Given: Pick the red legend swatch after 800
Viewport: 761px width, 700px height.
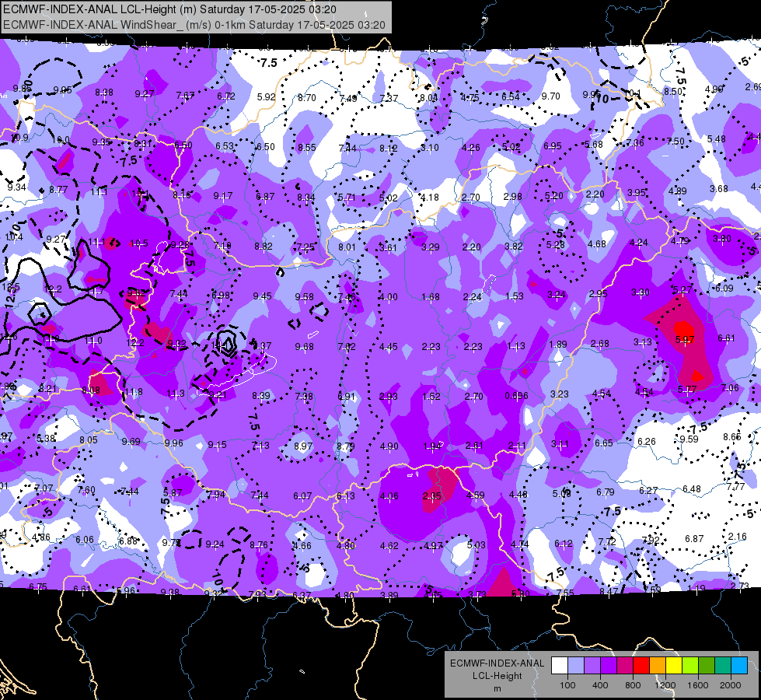Looking at the screenshot, I should click(641, 666).
